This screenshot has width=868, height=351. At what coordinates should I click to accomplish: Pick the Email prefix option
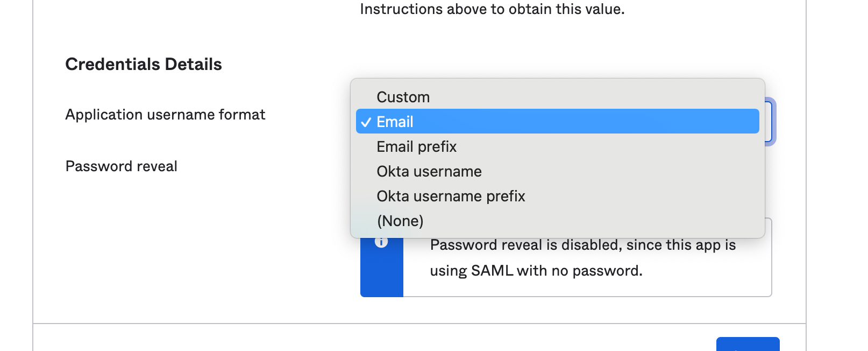[416, 146]
